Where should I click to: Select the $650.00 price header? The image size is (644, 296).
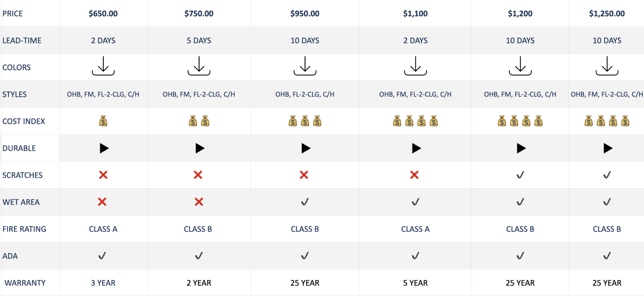pyautogui.click(x=103, y=14)
